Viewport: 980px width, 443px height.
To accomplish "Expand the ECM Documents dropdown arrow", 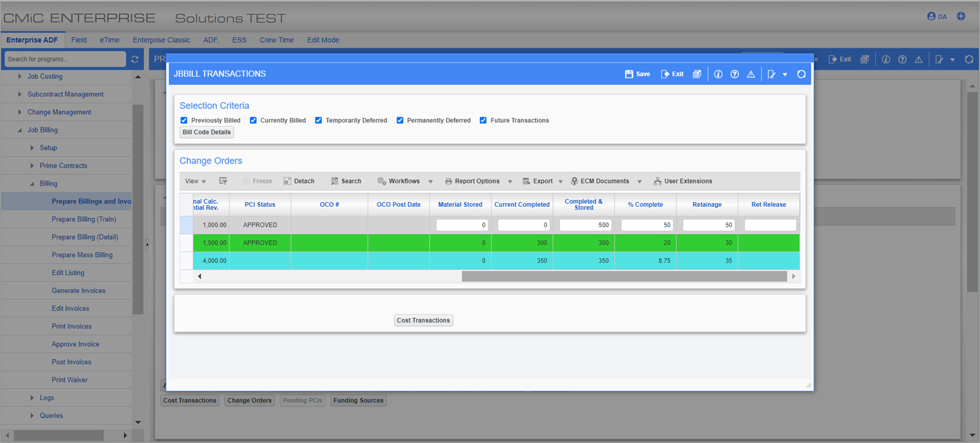I will click(640, 182).
